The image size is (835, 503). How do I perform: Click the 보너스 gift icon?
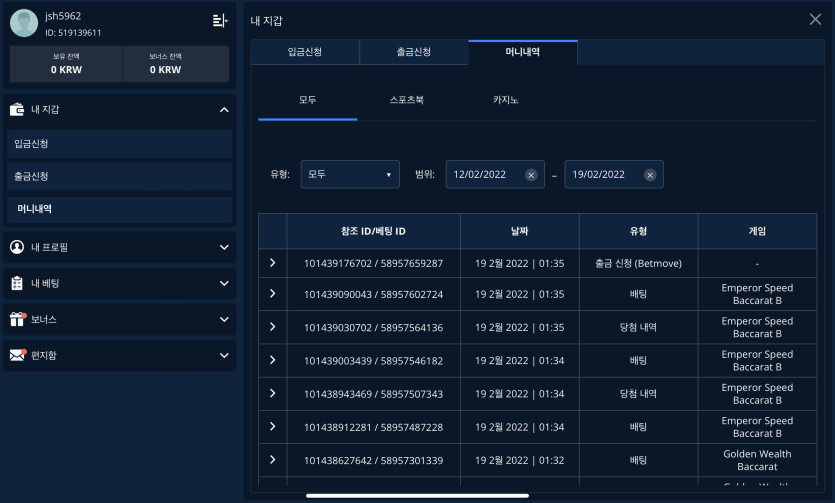pos(18,319)
